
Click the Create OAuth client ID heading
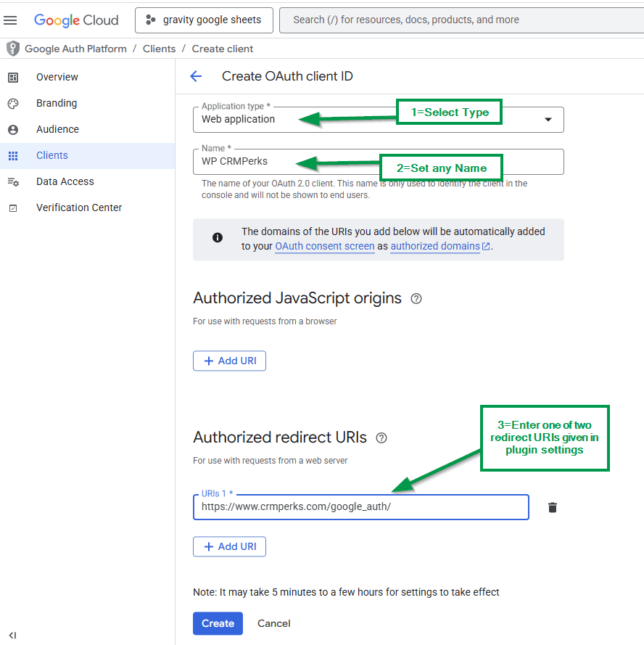point(287,76)
